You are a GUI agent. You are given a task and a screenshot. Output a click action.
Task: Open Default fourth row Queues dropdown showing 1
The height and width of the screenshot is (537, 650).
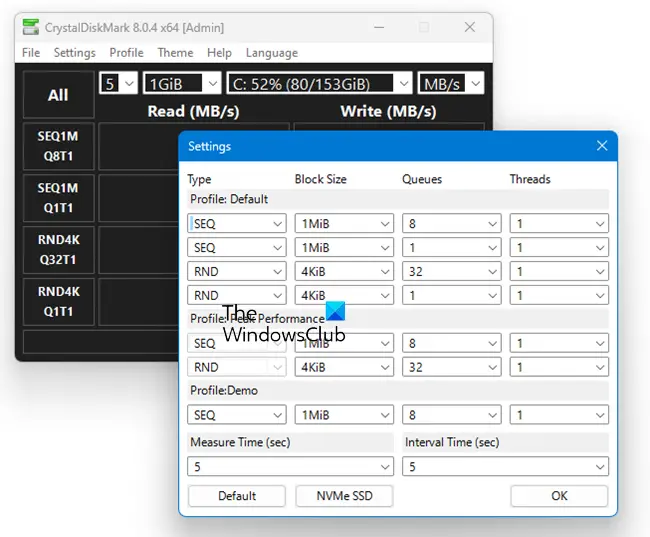(452, 295)
